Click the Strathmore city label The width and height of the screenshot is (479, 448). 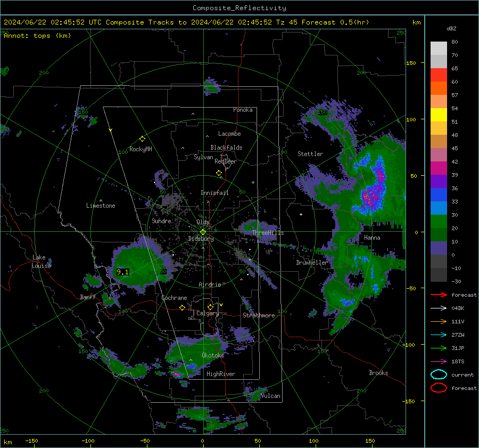[x=259, y=315]
